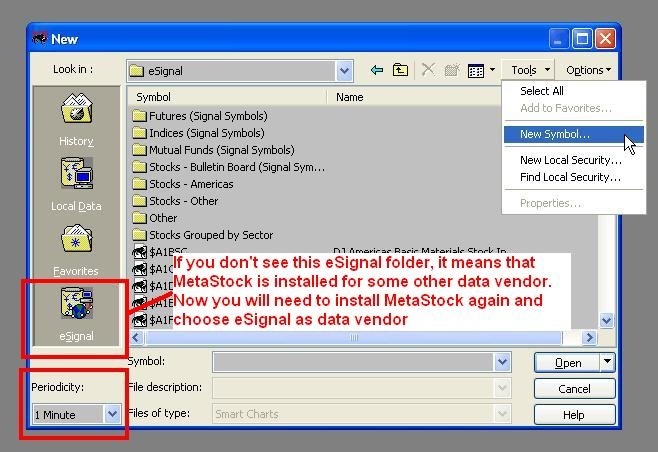Image resolution: width=658 pixels, height=452 pixels.
Task: Click the Up One Level folder icon
Action: click(400, 70)
